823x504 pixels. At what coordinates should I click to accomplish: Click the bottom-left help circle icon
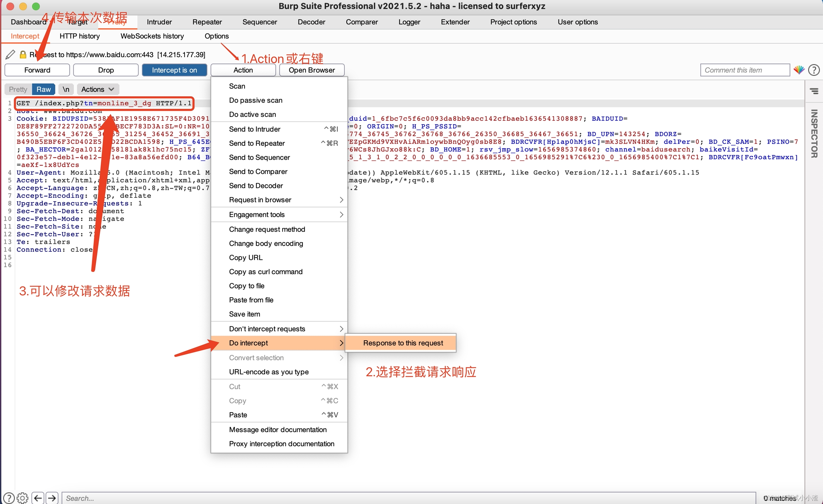pos(9,498)
